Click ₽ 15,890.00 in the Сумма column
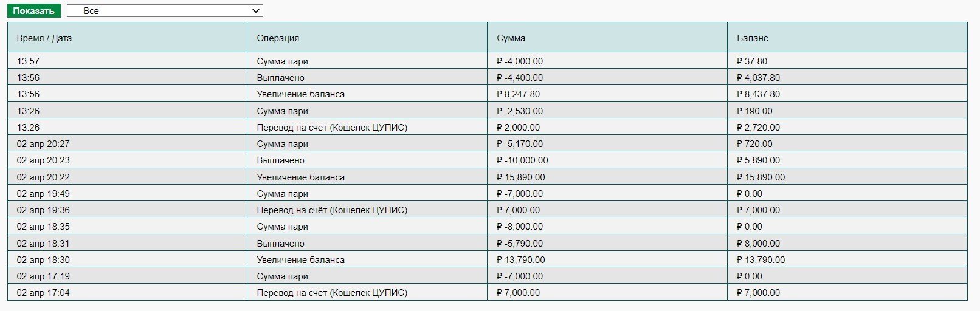This screenshot has width=980, height=311. click(520, 177)
